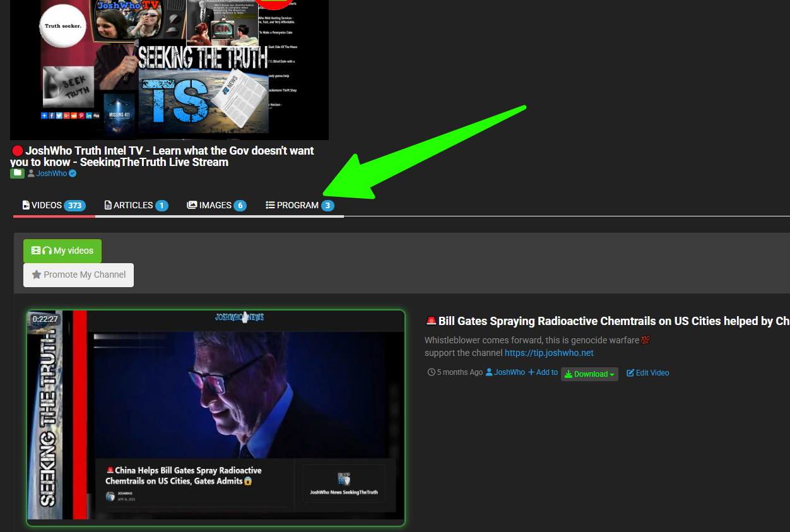Click the Promote My Channel button
Image resolution: width=790 pixels, height=532 pixels.
pos(78,275)
